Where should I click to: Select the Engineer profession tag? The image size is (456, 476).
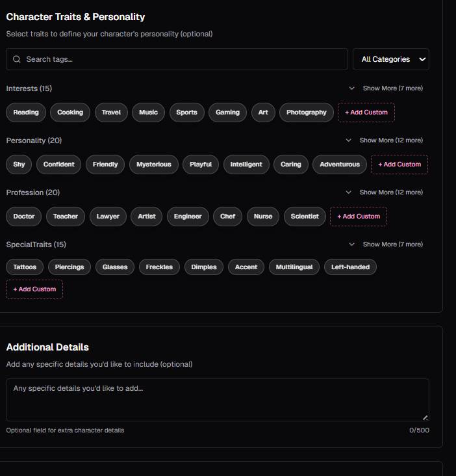click(188, 217)
